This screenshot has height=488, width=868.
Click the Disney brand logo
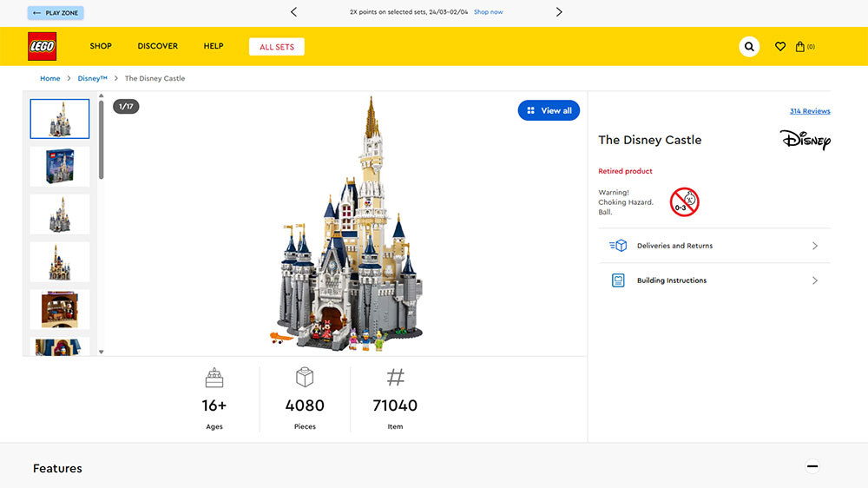point(806,140)
